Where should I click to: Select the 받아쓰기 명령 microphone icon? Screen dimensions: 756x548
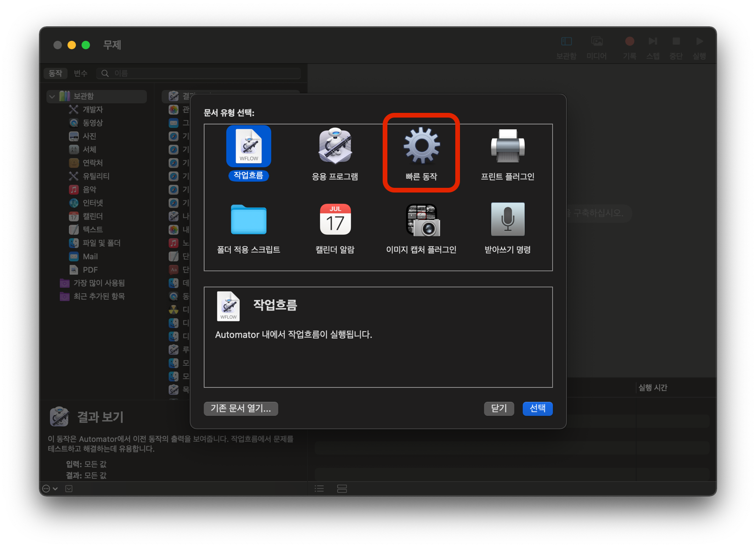[508, 219]
